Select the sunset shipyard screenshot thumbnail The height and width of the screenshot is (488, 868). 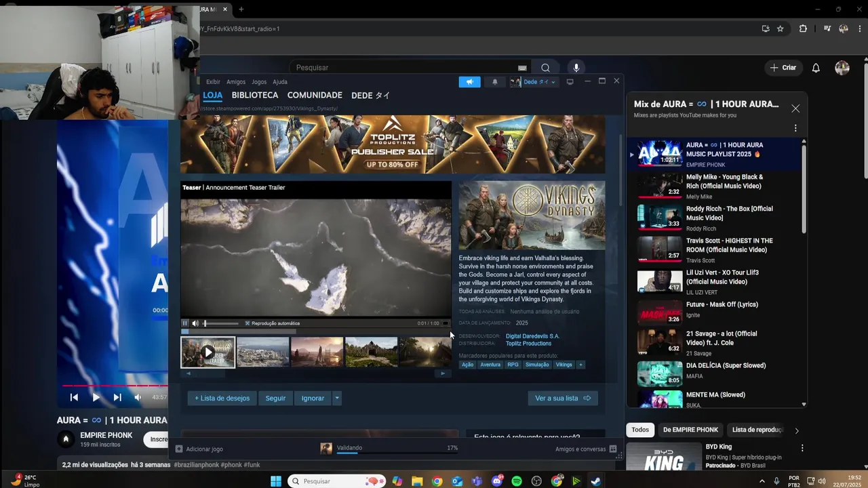(317, 352)
